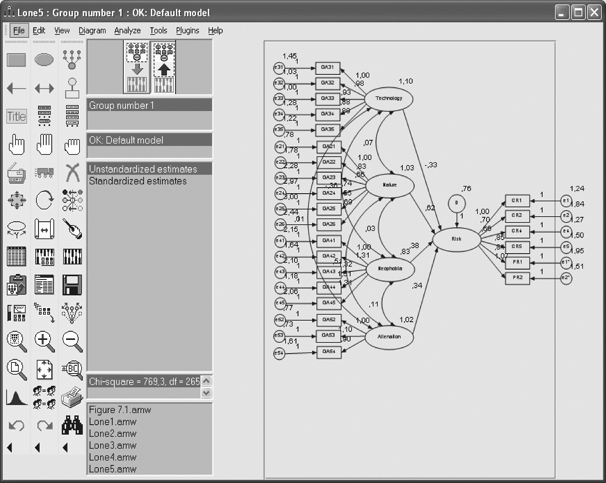
Task: Open the Diagram menu
Action: [x=92, y=31]
